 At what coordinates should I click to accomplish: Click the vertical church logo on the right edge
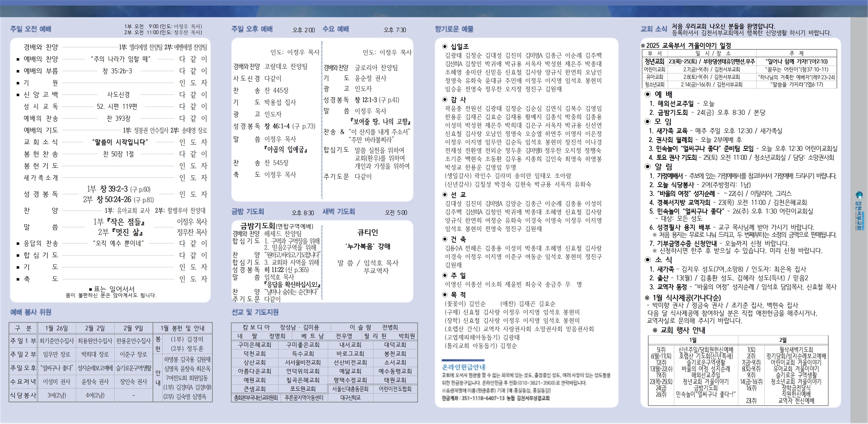click(x=860, y=211)
